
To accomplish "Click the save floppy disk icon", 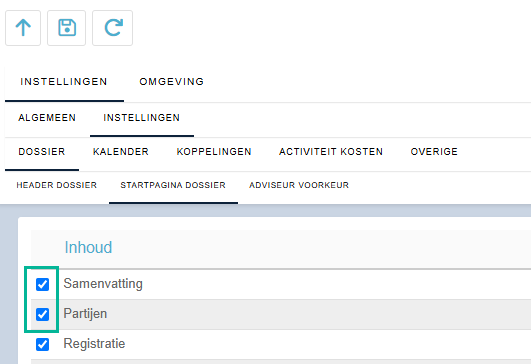I will (66, 28).
